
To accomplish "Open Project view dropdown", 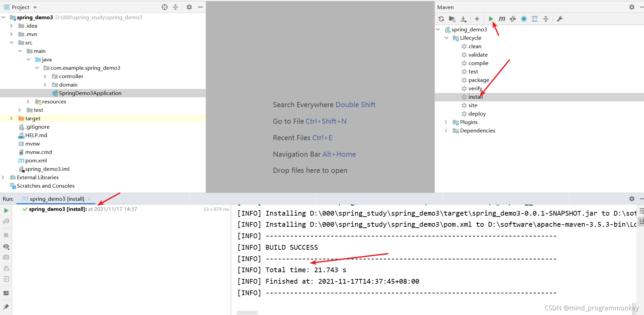I will point(35,7).
